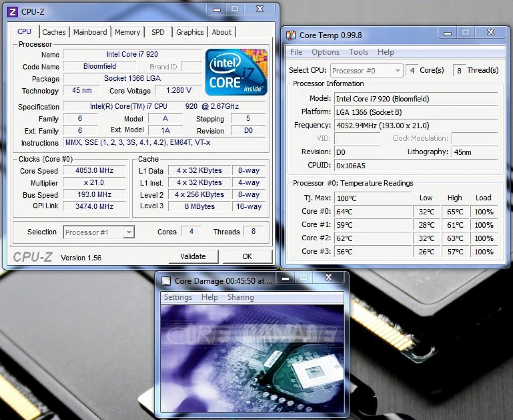Click the 3474.0 MHz QPI link value
This screenshot has height=420, width=513.
coord(94,206)
